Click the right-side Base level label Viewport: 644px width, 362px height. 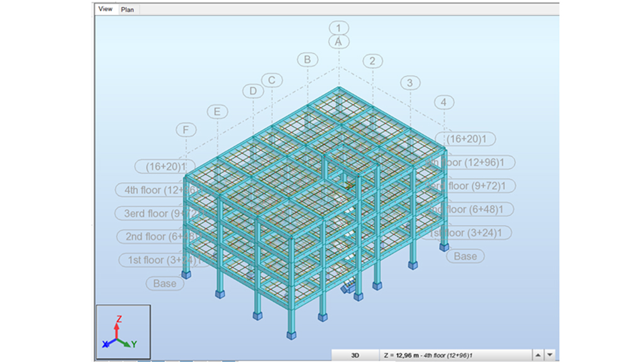pyautogui.click(x=465, y=256)
